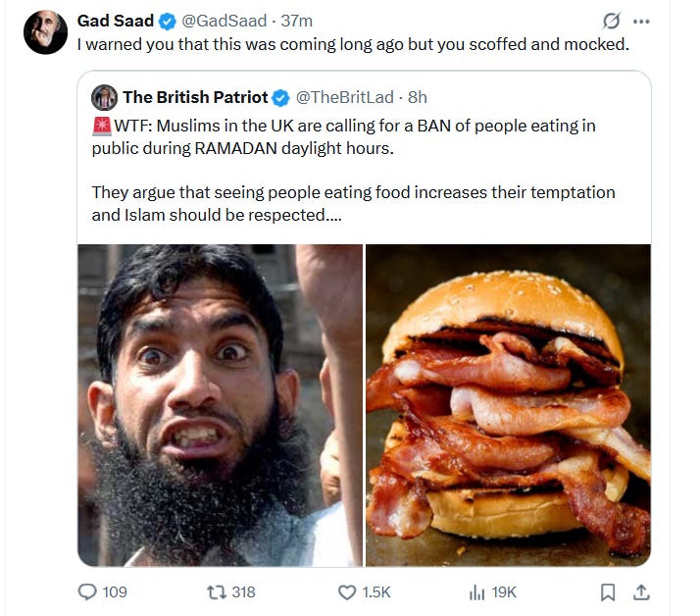Enlarge the bacon sandwich photo
This screenshot has width=700, height=616.
click(508, 405)
